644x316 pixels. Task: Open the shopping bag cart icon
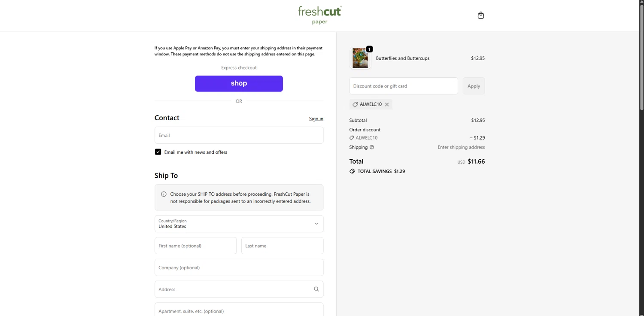pyautogui.click(x=481, y=15)
